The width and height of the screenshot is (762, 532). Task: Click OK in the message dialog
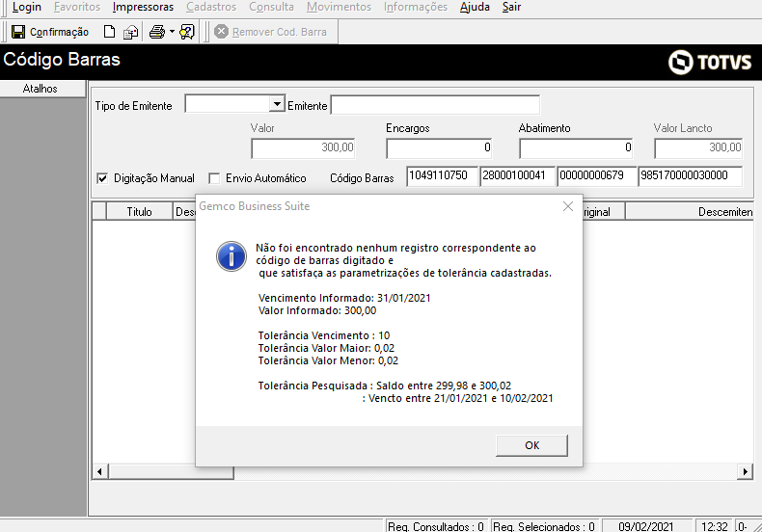coord(531,445)
